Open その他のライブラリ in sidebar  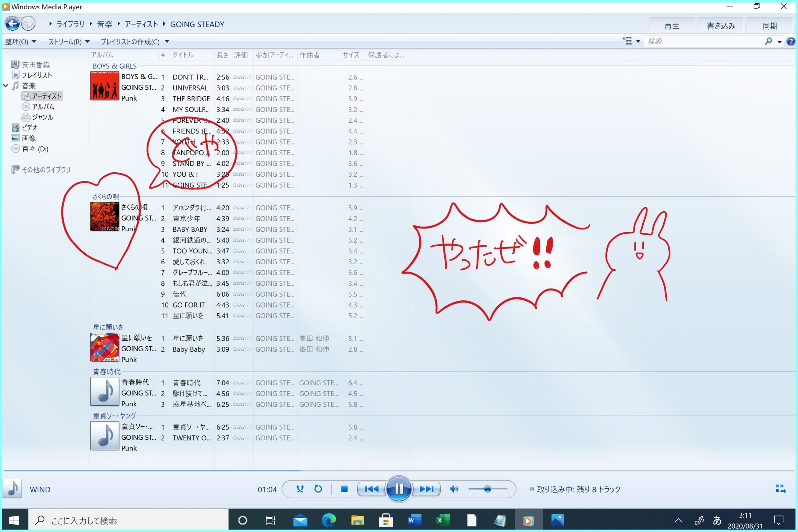point(41,169)
